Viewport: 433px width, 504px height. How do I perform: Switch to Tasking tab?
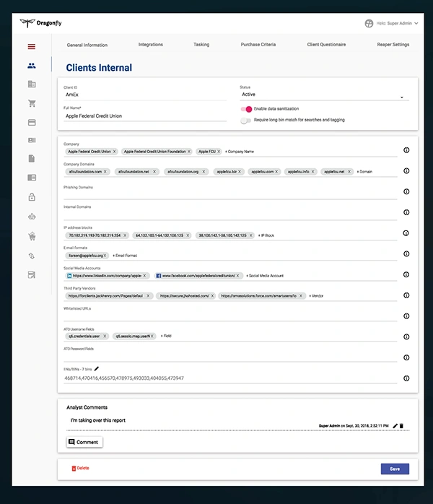point(201,44)
